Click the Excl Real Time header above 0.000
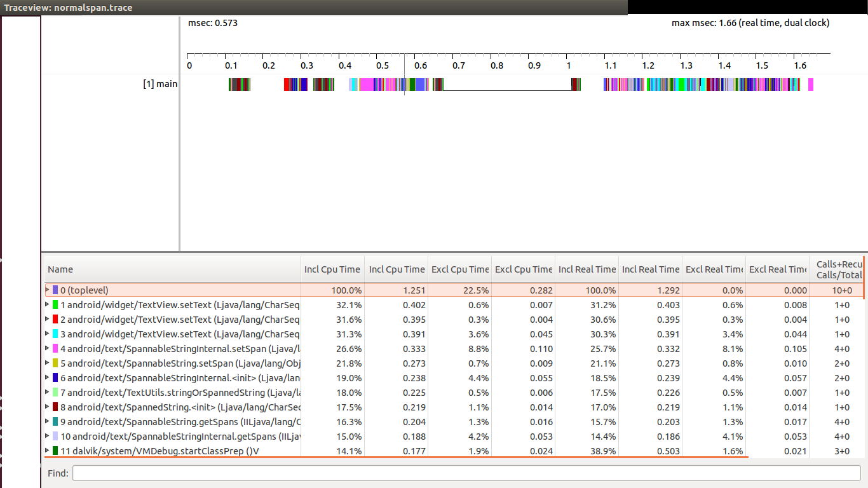Screen dimensions: 868x488 [x=777, y=269]
